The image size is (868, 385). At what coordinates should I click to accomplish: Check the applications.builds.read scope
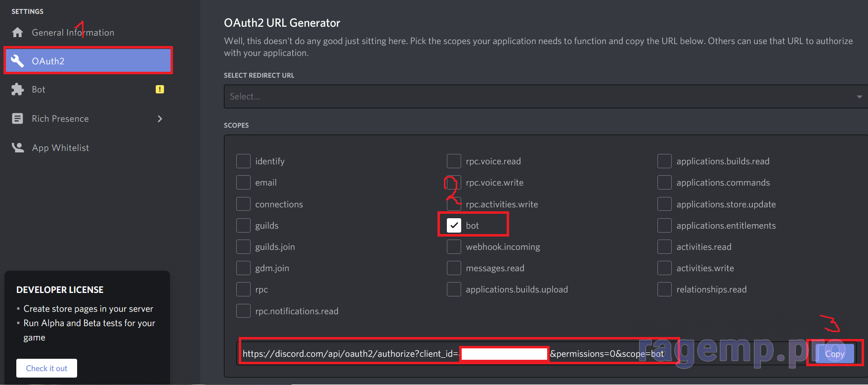(x=664, y=161)
